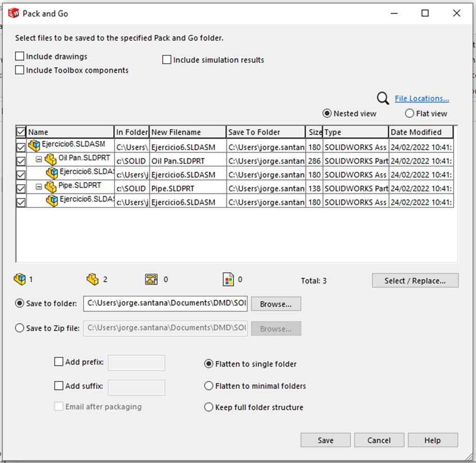Choose the Save to Zip file option

pyautogui.click(x=20, y=328)
